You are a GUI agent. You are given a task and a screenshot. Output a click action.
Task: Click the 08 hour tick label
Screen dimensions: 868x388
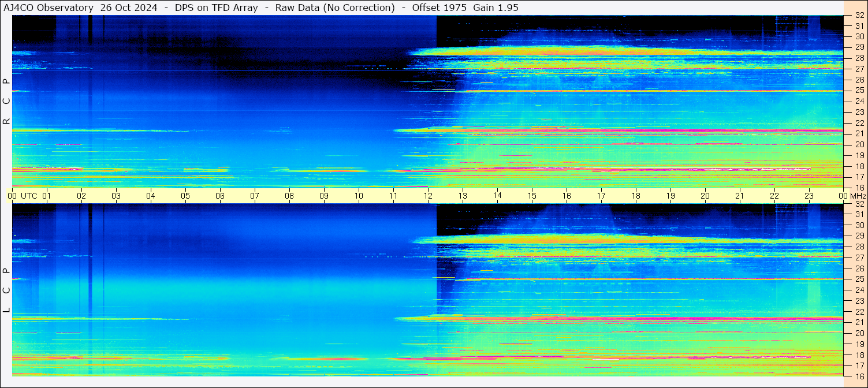(289, 196)
